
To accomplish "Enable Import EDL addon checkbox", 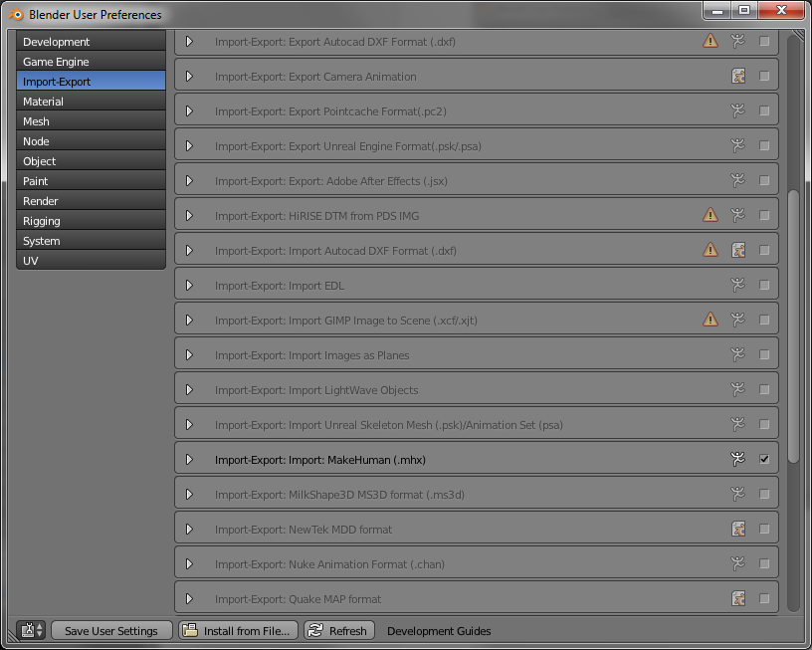I will coord(764,285).
